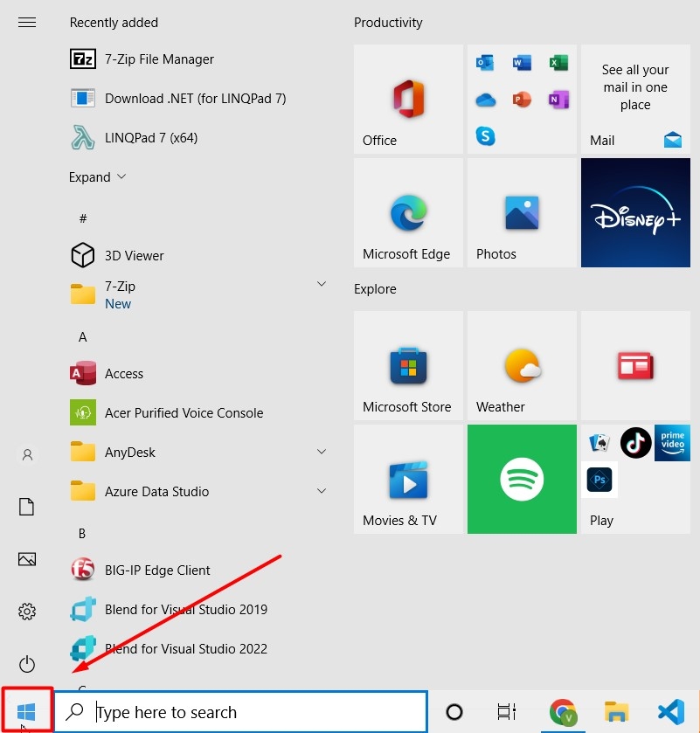Open the Disney+ tile
Image resolution: width=700 pixels, height=733 pixels.
635,212
